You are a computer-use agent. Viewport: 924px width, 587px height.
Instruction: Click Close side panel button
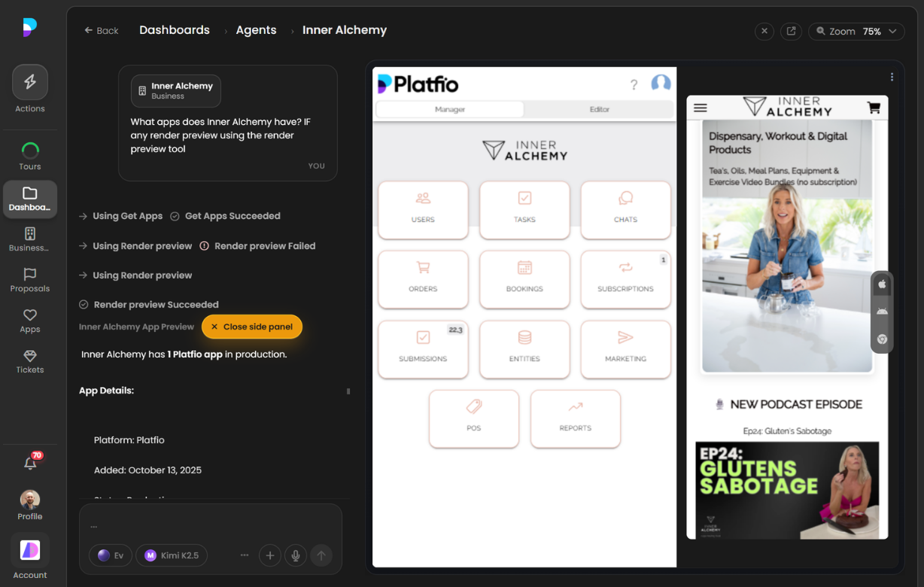(x=252, y=327)
